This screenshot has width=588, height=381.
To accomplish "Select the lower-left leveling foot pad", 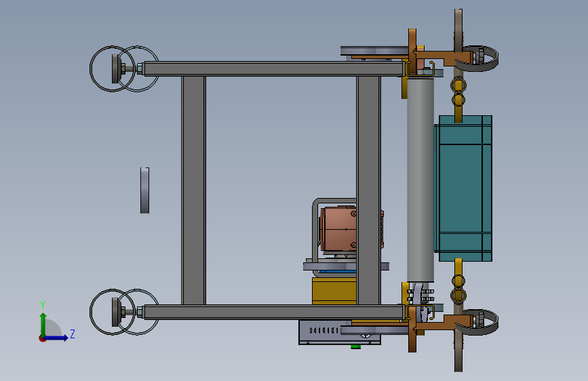I will tap(115, 312).
